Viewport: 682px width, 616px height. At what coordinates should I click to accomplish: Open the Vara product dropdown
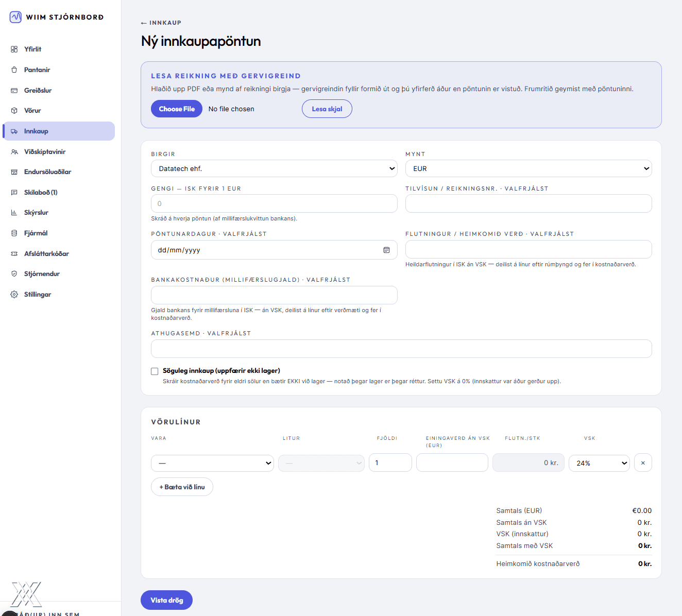(212, 463)
